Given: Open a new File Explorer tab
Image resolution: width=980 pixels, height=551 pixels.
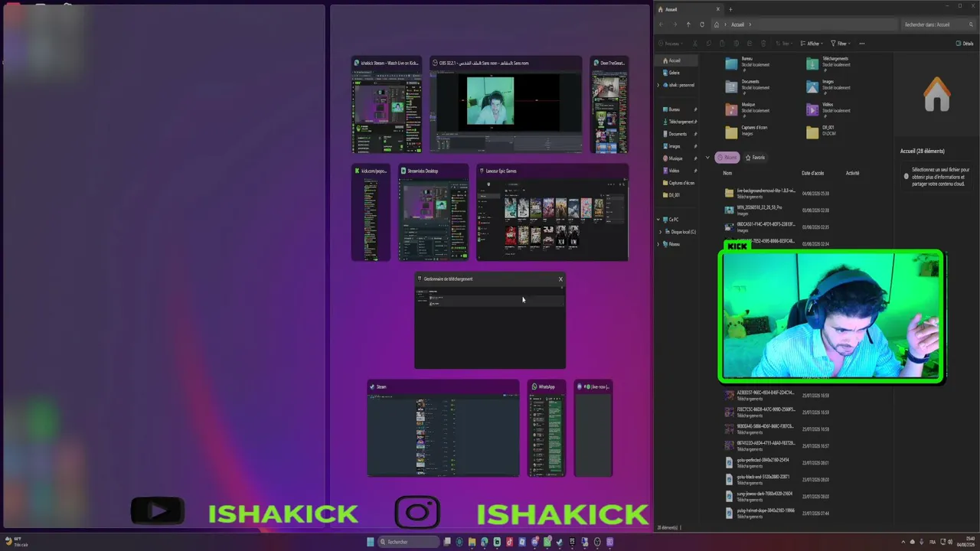Looking at the screenshot, I should tap(730, 9).
